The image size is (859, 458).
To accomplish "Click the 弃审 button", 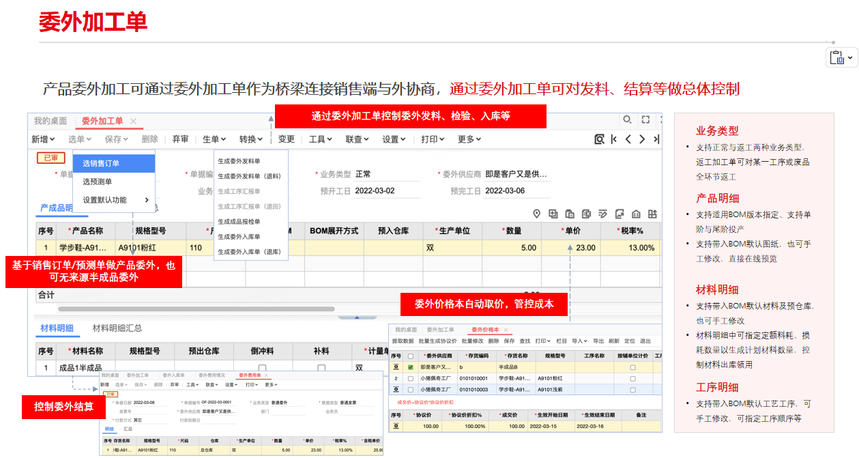I will coord(180,139).
